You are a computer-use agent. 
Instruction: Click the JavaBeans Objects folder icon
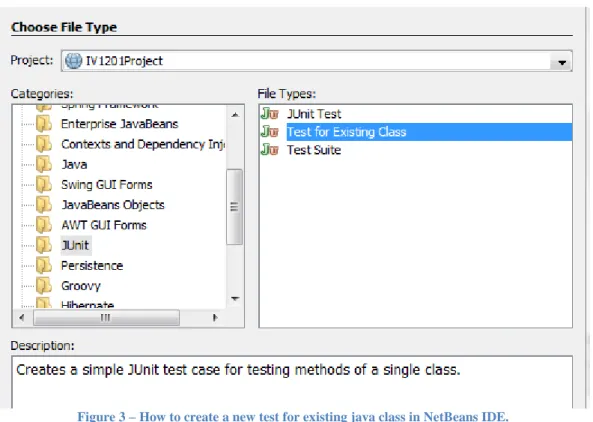click(44, 205)
